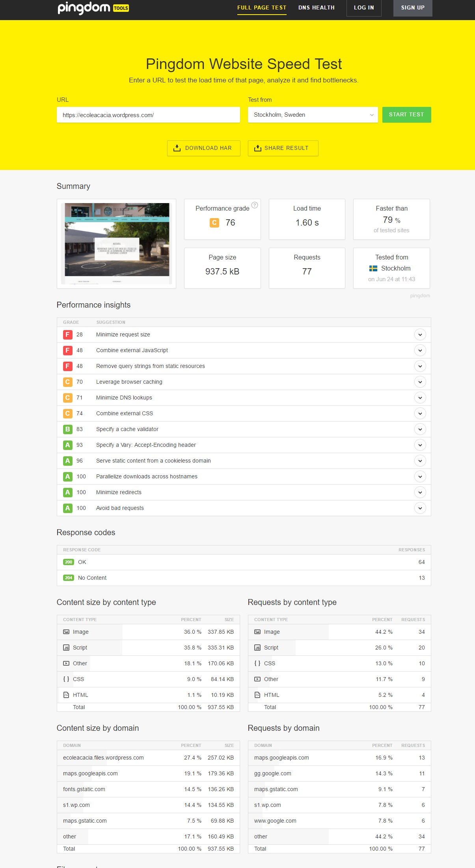Image resolution: width=475 pixels, height=868 pixels.
Task: Expand the Minimize redirects row
Action: 420,492
